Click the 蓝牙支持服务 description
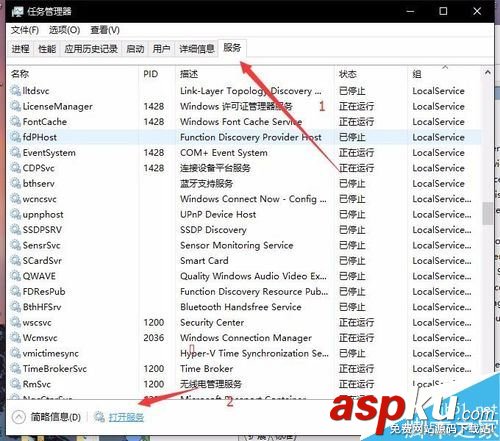 click(206, 183)
